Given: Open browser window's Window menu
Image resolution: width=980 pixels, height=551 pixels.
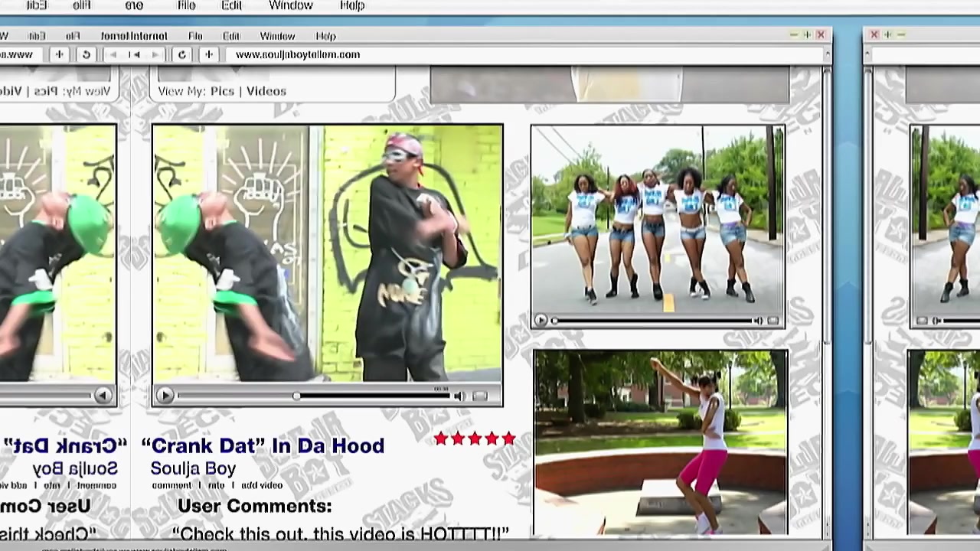Looking at the screenshot, I should tap(277, 36).
